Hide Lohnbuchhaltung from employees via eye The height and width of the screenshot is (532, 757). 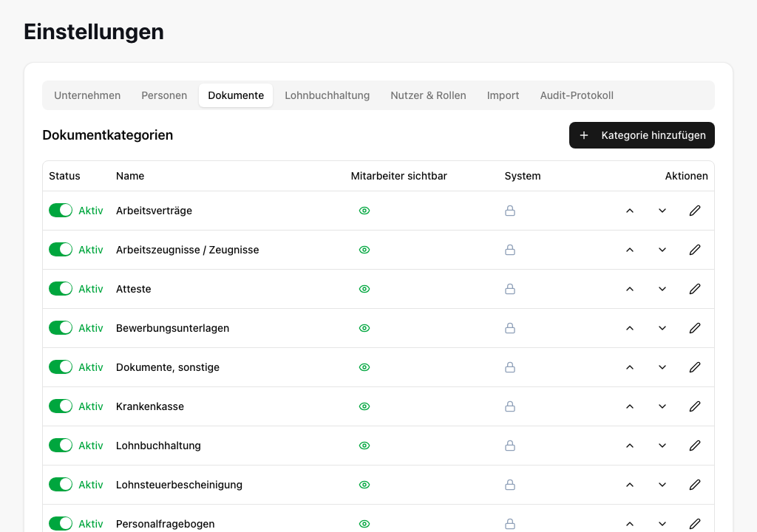tap(364, 446)
